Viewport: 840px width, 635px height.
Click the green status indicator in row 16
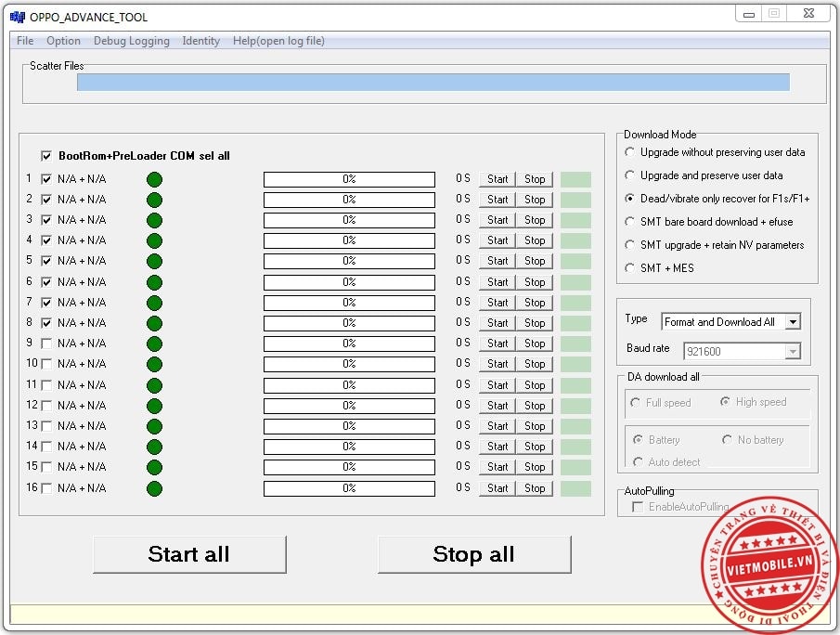pyautogui.click(x=154, y=488)
